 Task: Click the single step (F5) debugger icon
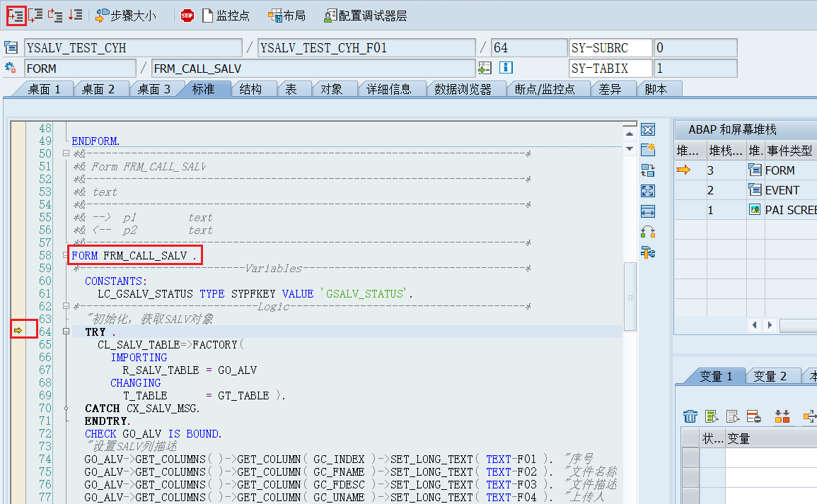pos(16,15)
